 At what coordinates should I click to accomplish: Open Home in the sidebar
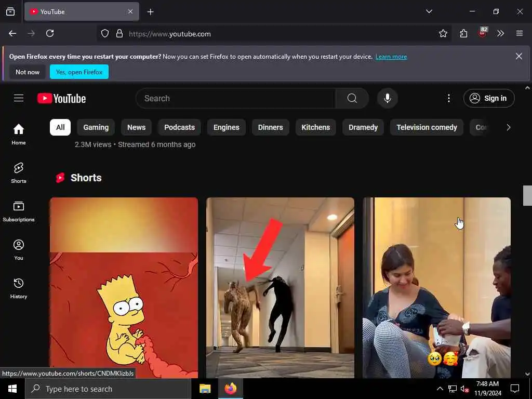[19, 135]
